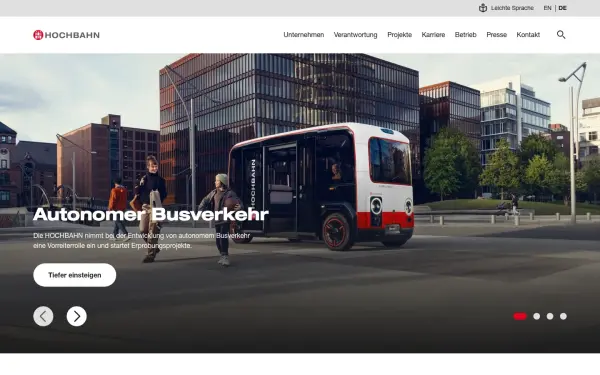
Task: Open Leichte Sprache link
Action: 512,8
